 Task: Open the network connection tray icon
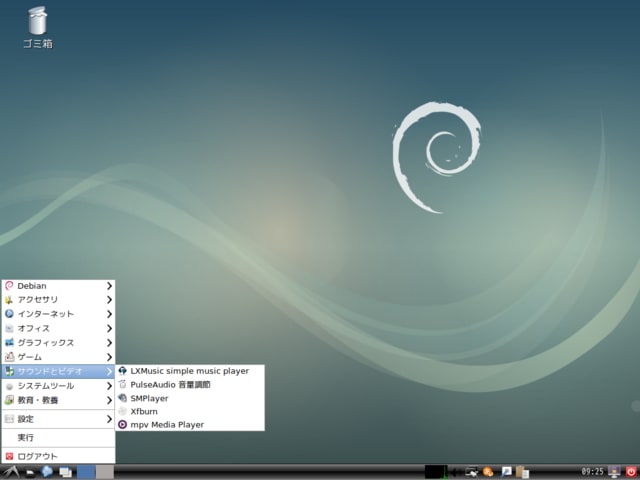click(x=471, y=472)
